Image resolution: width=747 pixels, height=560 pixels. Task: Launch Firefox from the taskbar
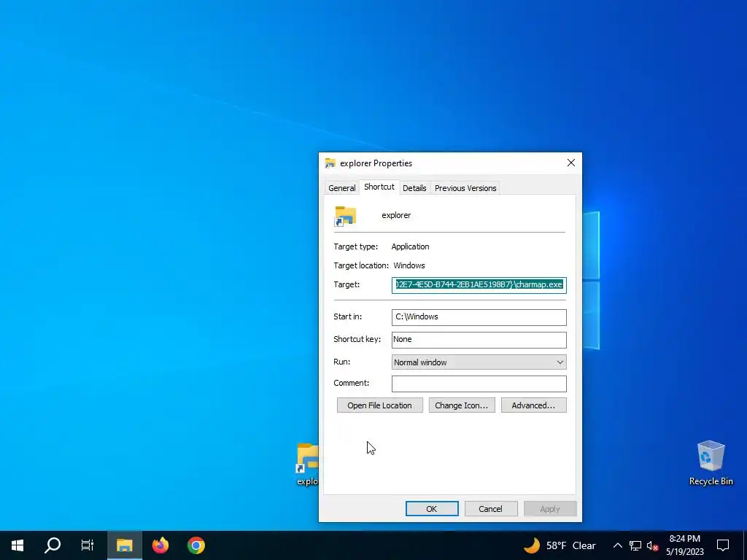(160, 545)
